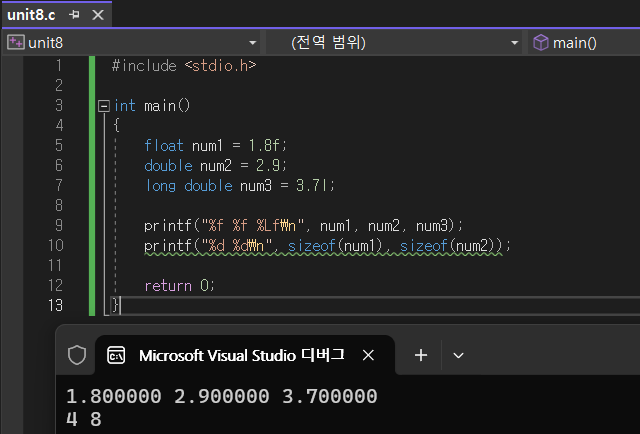Close the Microsoft Visual Studio 디버그 terminal tab
640x434 pixels.
(368, 355)
